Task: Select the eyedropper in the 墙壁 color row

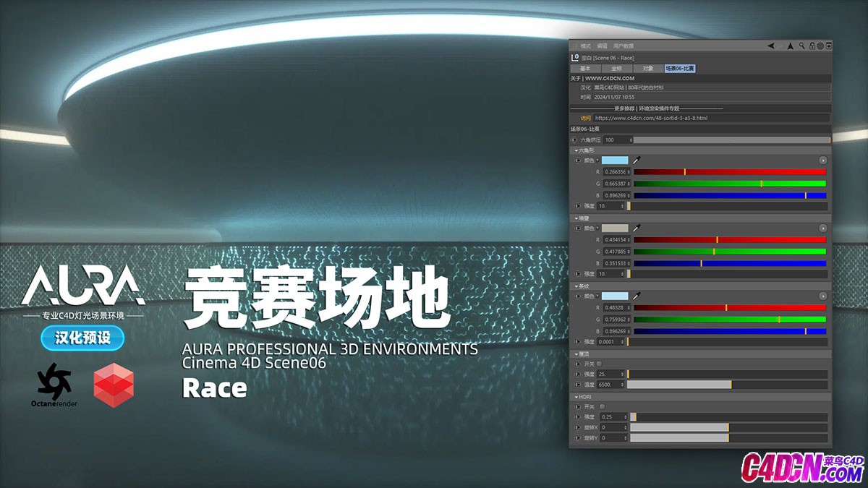Action: pos(637,228)
